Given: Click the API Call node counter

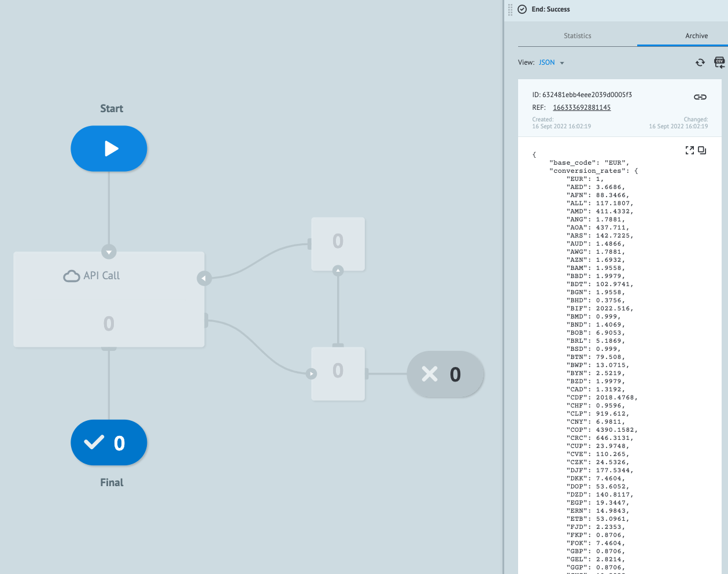Looking at the screenshot, I should (x=109, y=324).
